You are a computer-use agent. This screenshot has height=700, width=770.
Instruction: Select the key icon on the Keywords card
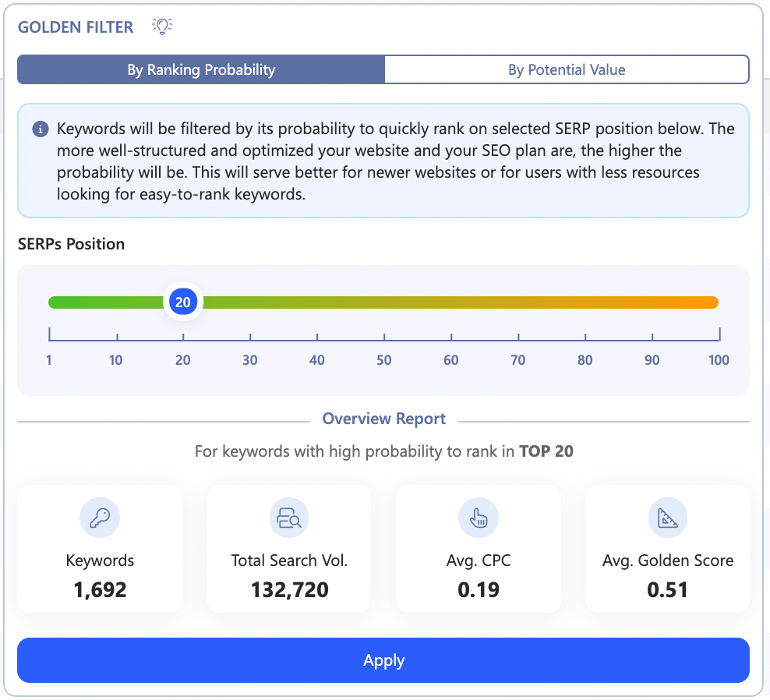99,517
